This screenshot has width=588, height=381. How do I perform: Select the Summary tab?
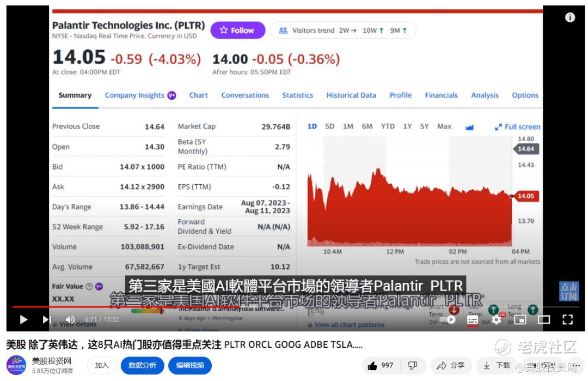click(75, 95)
